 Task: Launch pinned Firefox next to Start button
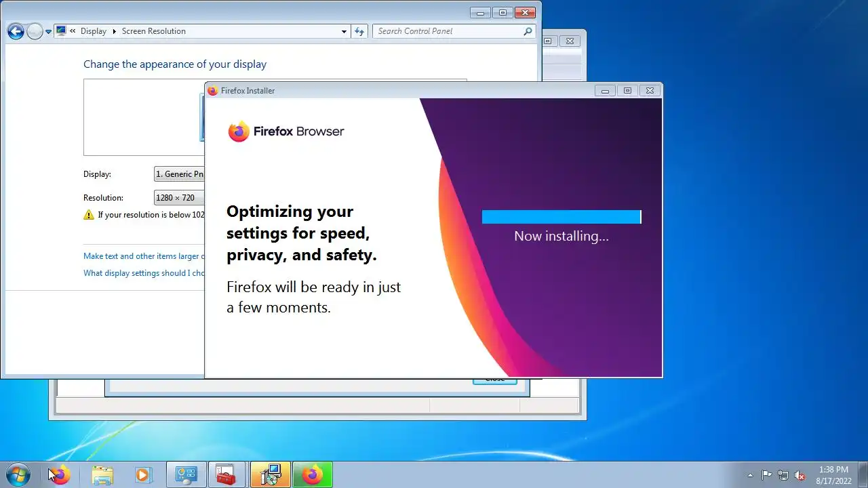61,475
